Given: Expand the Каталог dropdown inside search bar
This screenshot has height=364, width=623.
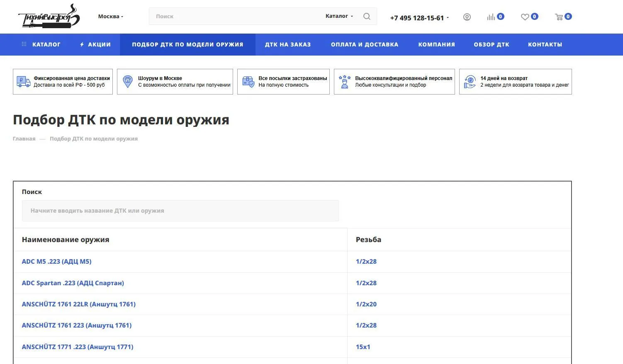Looking at the screenshot, I should click(339, 16).
